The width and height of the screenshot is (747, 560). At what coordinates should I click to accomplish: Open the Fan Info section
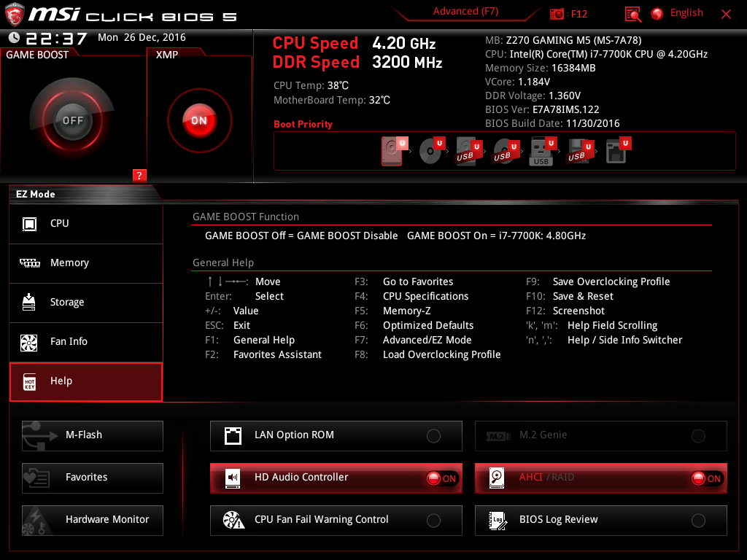[86, 343]
